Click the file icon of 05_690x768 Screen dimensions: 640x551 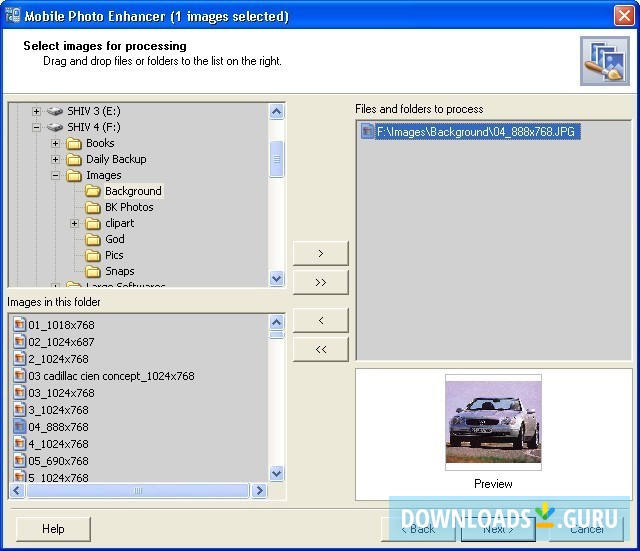click(x=19, y=461)
